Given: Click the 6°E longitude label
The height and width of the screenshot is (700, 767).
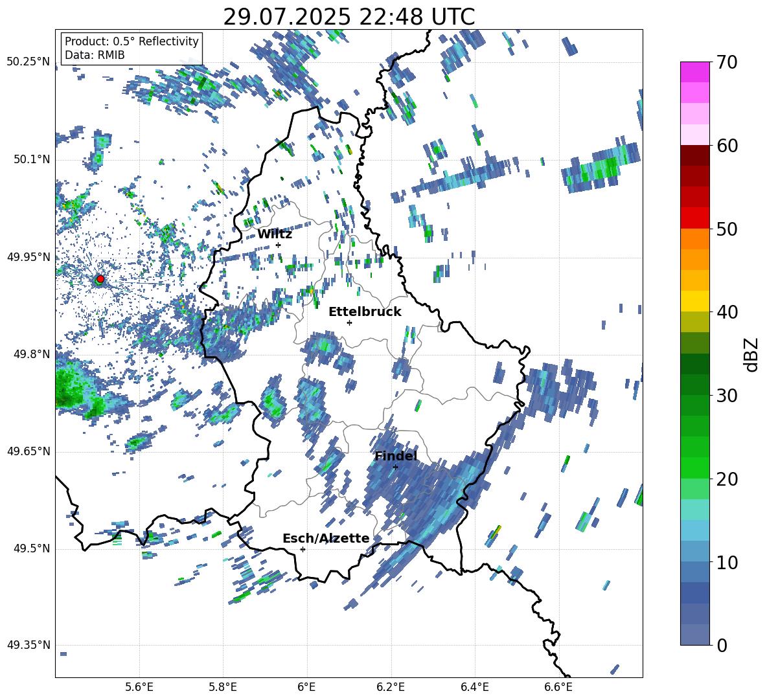Looking at the screenshot, I should point(306,688).
